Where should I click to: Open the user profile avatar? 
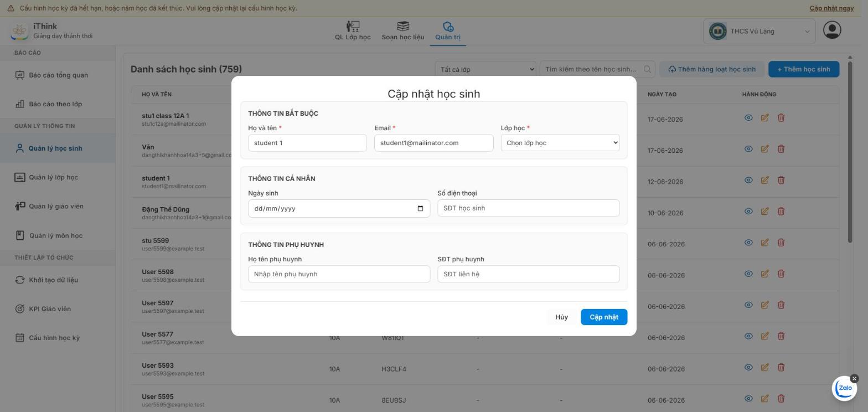[832, 30]
